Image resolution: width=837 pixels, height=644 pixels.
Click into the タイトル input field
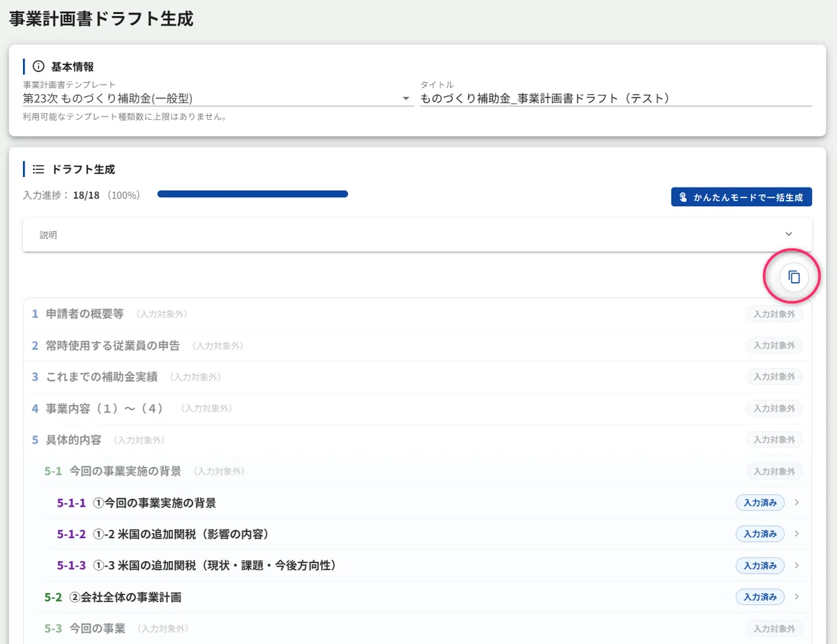[x=616, y=98]
